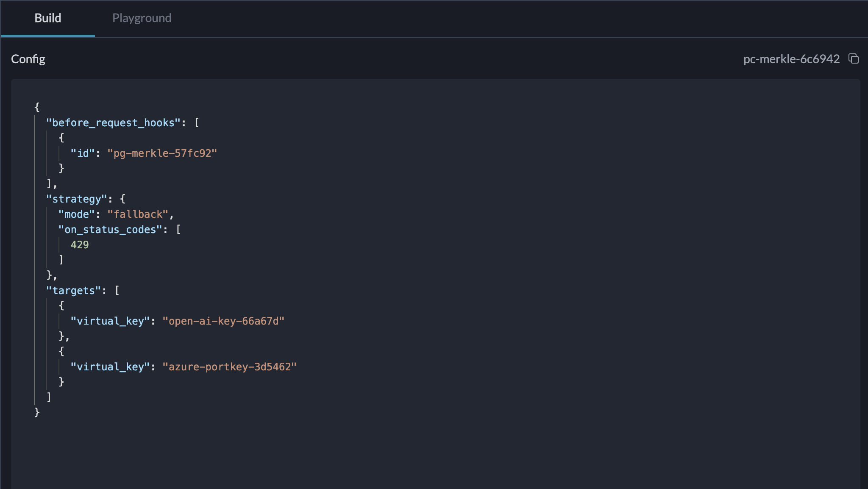Click the "pg-merkle-57fc92" id value
Screen dimensions: 868x489
pos(162,153)
